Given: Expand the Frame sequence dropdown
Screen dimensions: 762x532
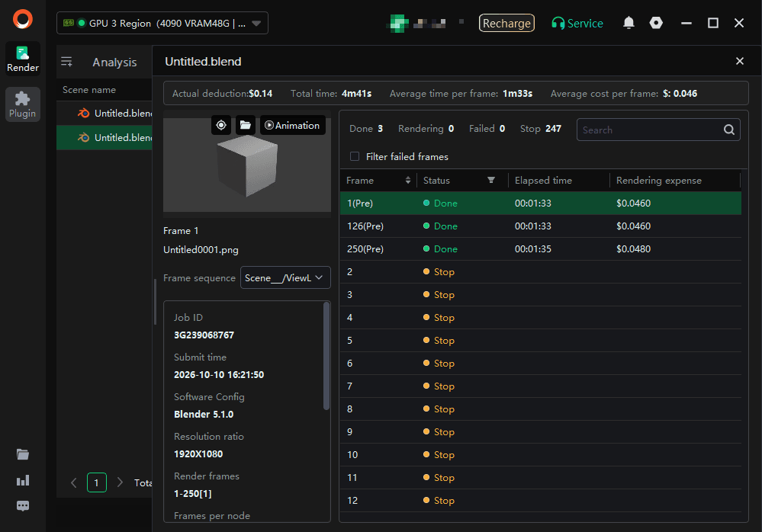Looking at the screenshot, I should [285, 277].
